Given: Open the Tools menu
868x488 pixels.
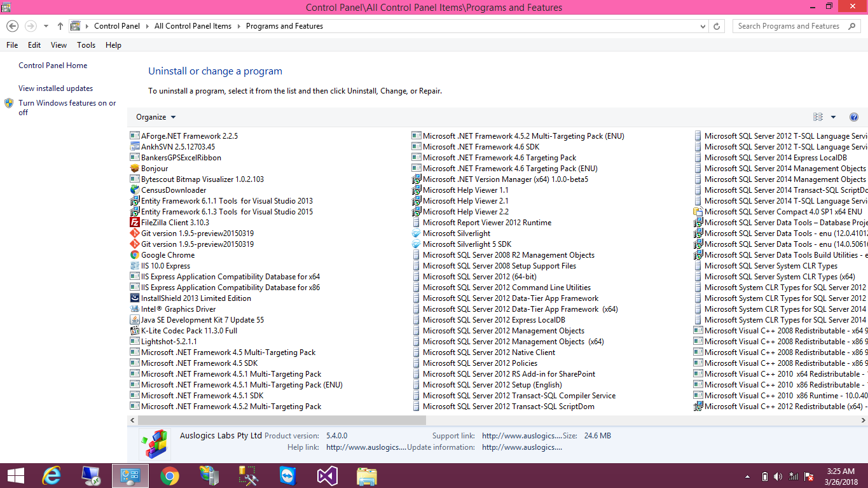Looking at the screenshot, I should pos(86,45).
